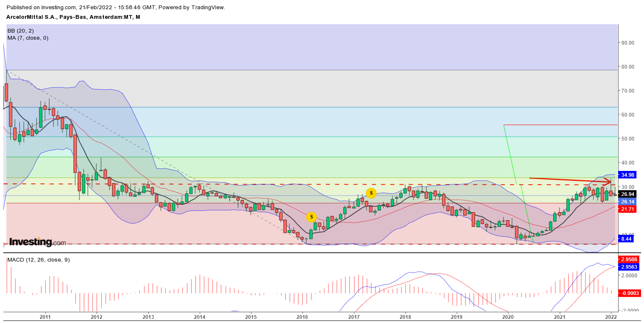
Task: Click the 2011 year label on time axis
Action: tap(45, 317)
